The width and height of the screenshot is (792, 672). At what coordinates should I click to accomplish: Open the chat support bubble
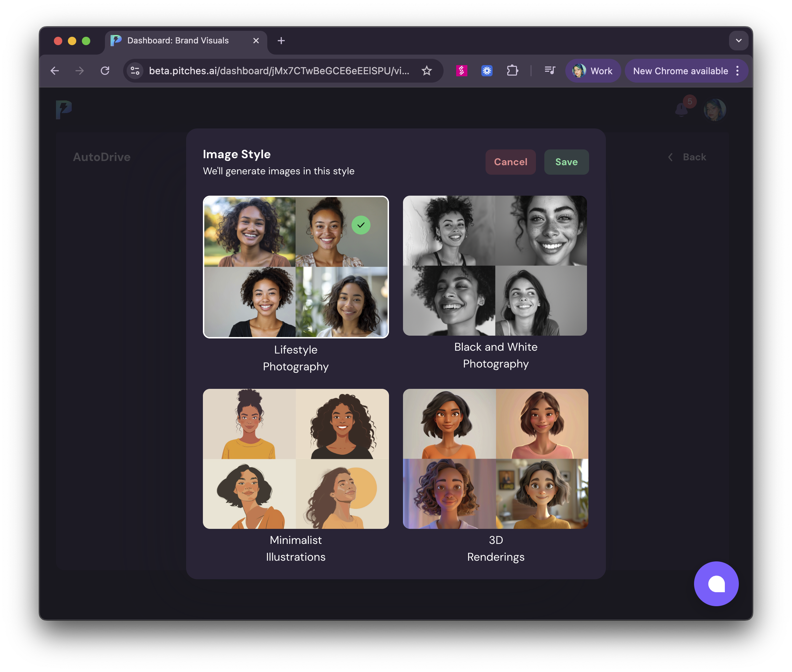tap(716, 583)
